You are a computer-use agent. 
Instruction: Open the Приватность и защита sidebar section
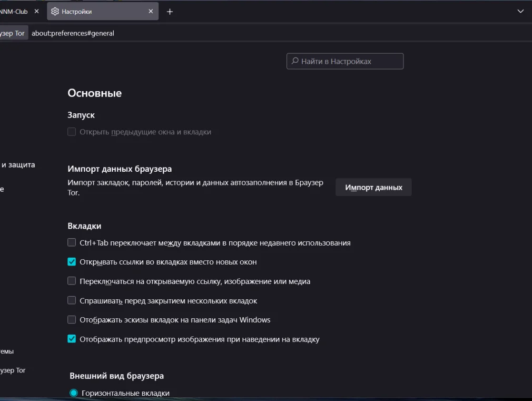[x=18, y=165]
